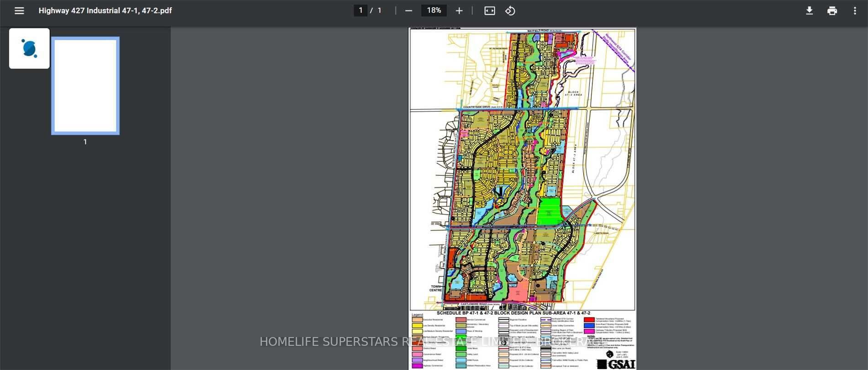This screenshot has width=868, height=370.
Task: Click the Highway 427 Industrial file title
Action: point(105,11)
